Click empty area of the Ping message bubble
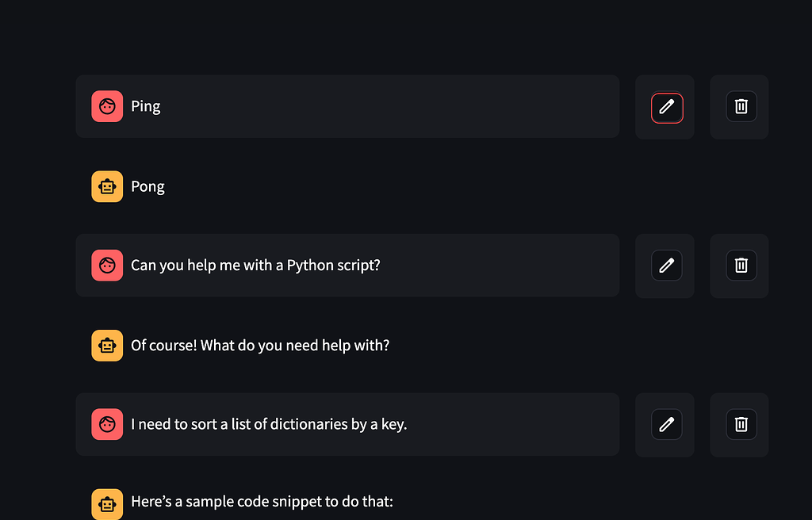 [x=389, y=106]
